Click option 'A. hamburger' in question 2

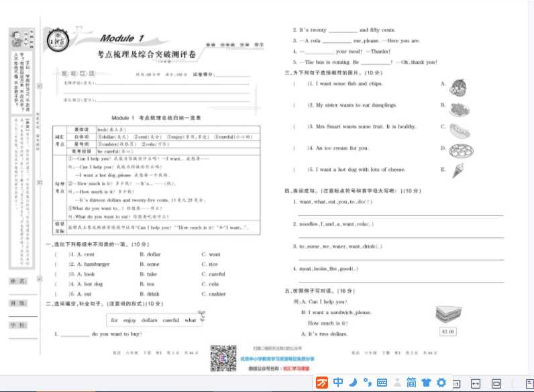[93, 264]
